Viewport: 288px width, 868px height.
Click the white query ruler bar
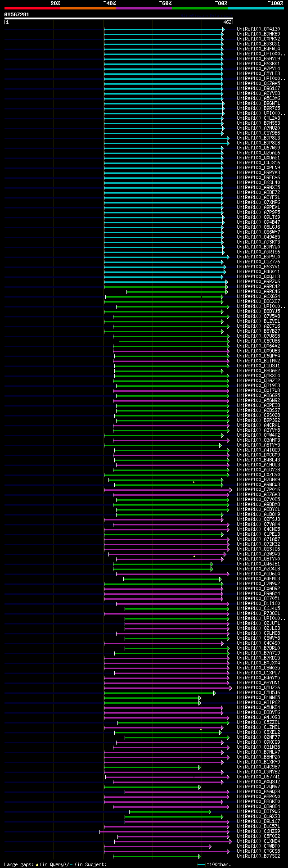pos(118,18)
